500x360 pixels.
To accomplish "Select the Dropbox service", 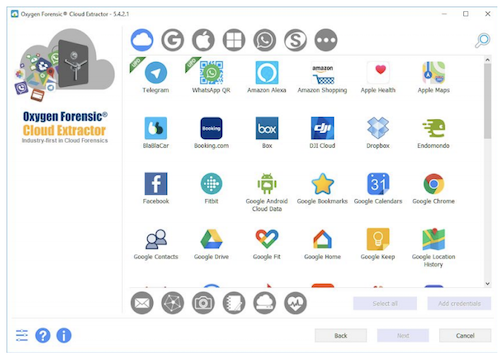I will (x=378, y=133).
